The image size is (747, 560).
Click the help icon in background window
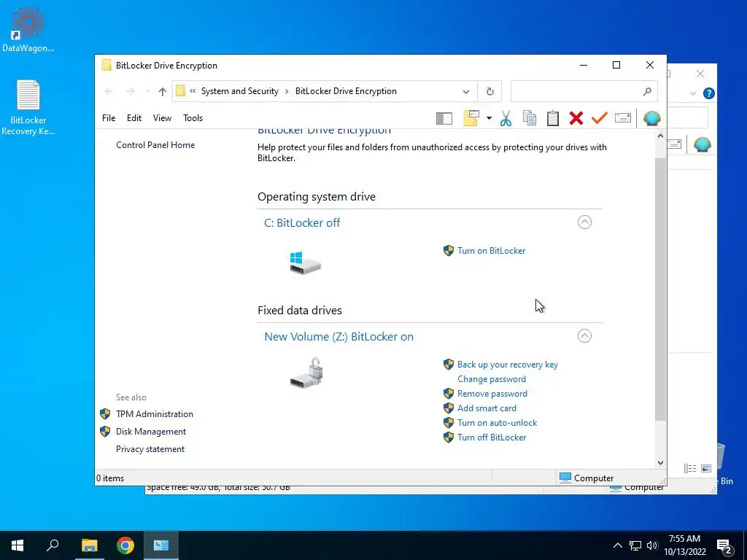(709, 93)
